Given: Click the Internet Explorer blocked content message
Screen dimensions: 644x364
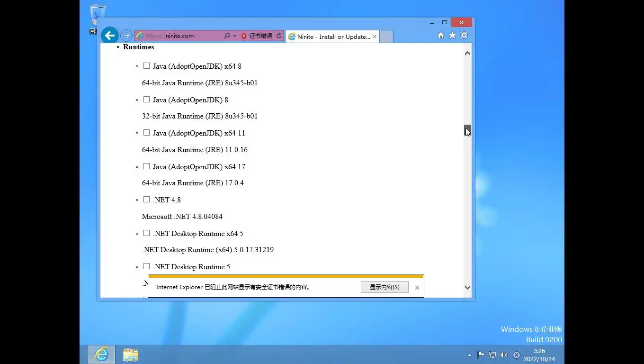Looking at the screenshot, I should [233, 287].
